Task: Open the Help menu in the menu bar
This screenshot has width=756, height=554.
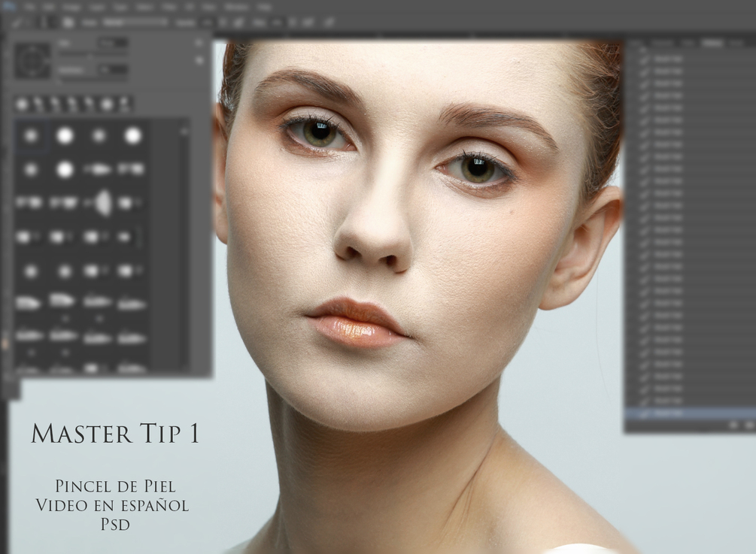Action: pyautogui.click(x=264, y=7)
